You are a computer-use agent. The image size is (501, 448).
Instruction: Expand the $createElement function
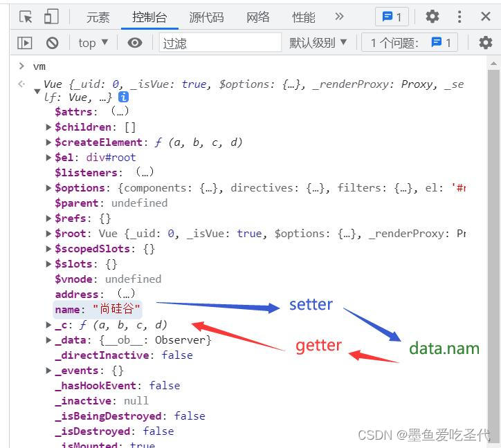48,142
